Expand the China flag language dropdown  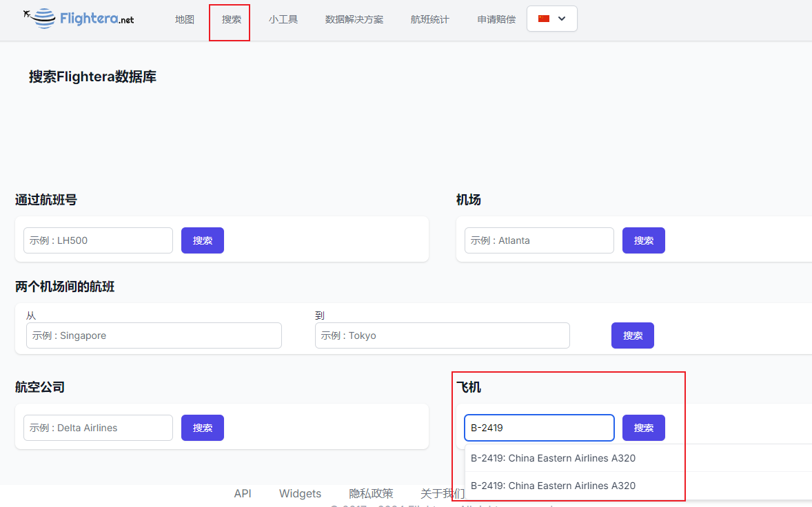552,19
